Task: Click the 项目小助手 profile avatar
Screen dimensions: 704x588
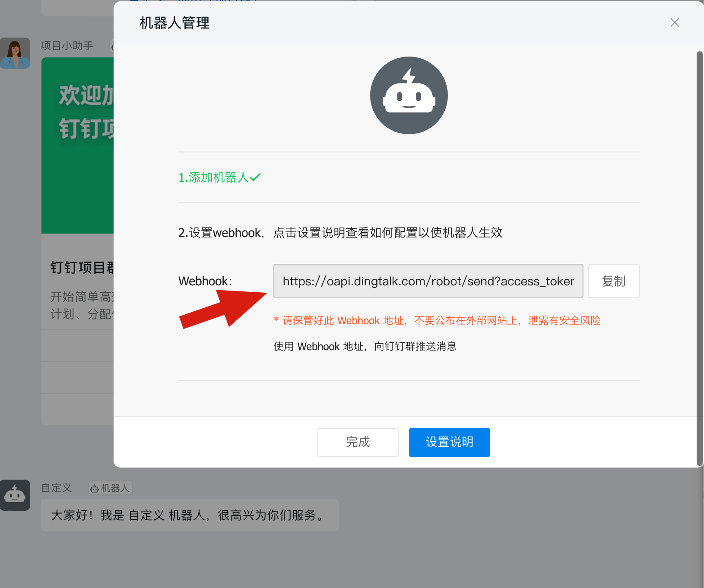Action: pos(15,53)
